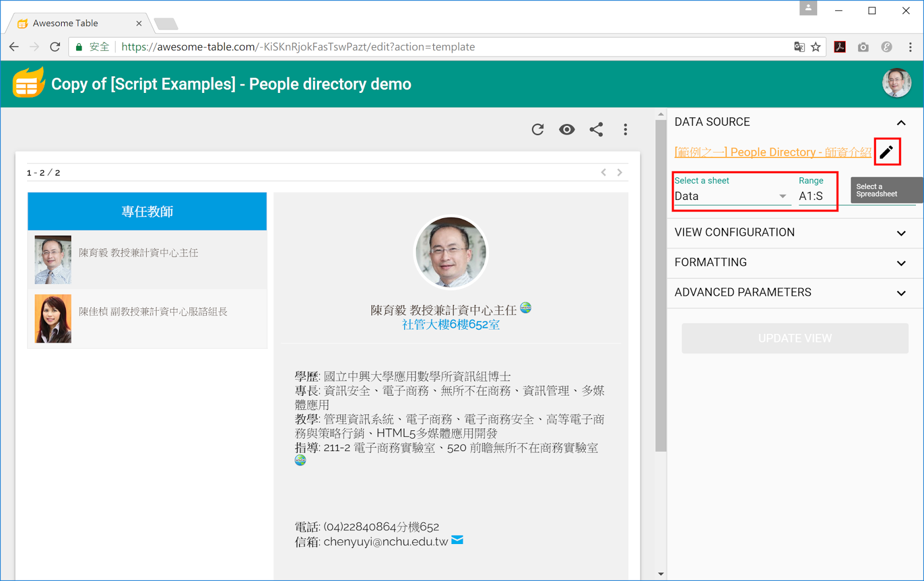The image size is (924, 581).
Task: Click the secure padlock icon in address bar
Action: click(79, 47)
